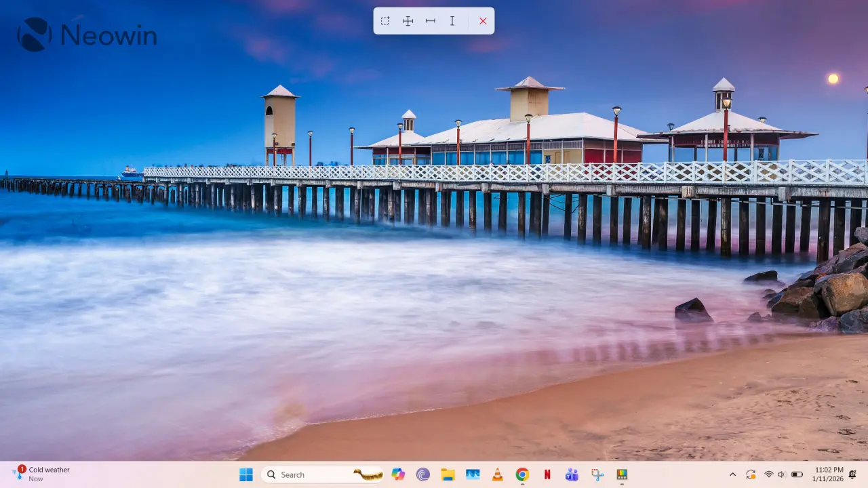Image resolution: width=868 pixels, height=488 pixels.
Task: Open Microsoft Teams from the taskbar
Action: coord(572,474)
